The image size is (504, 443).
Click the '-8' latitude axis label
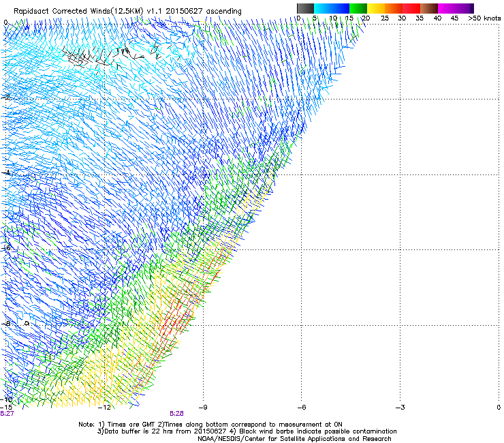(x=5, y=323)
